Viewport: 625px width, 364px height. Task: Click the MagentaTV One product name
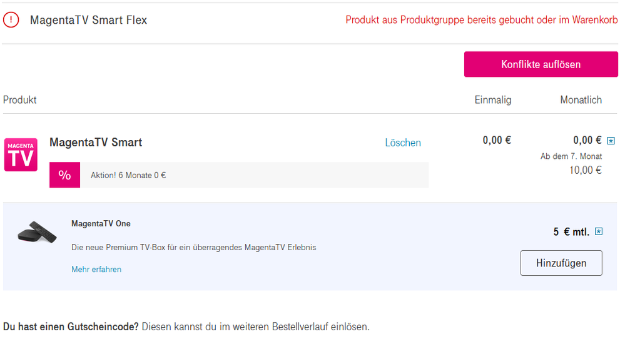(101, 224)
